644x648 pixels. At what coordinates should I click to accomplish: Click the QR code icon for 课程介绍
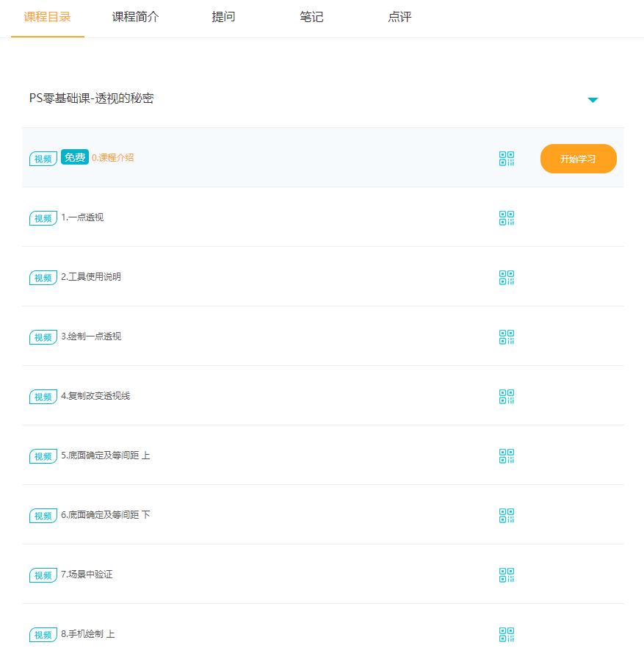coord(507,158)
